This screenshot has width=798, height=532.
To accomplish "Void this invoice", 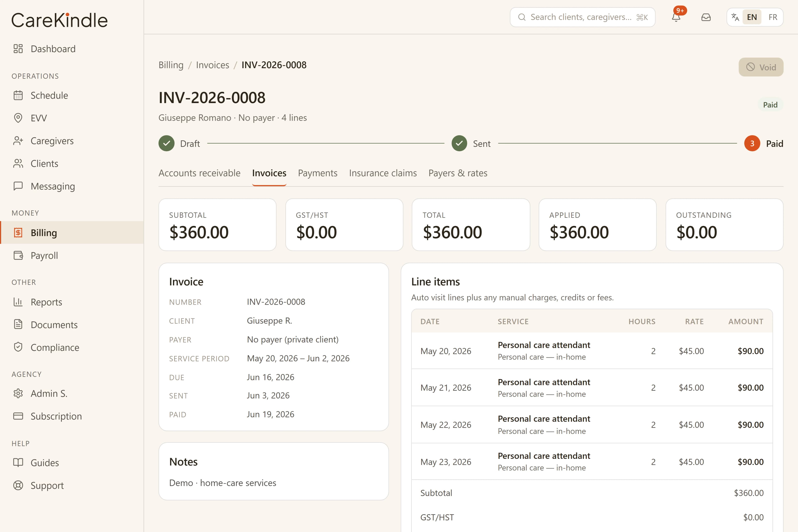I will (x=761, y=67).
